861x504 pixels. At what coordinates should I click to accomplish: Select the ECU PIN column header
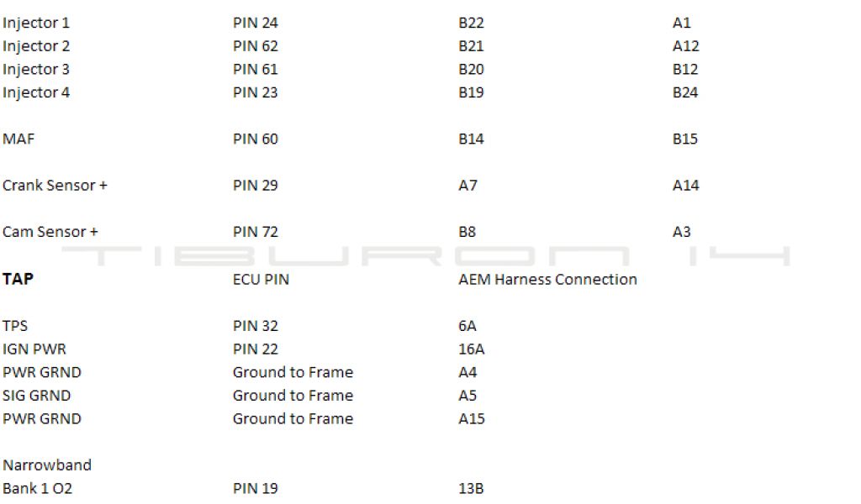(261, 279)
